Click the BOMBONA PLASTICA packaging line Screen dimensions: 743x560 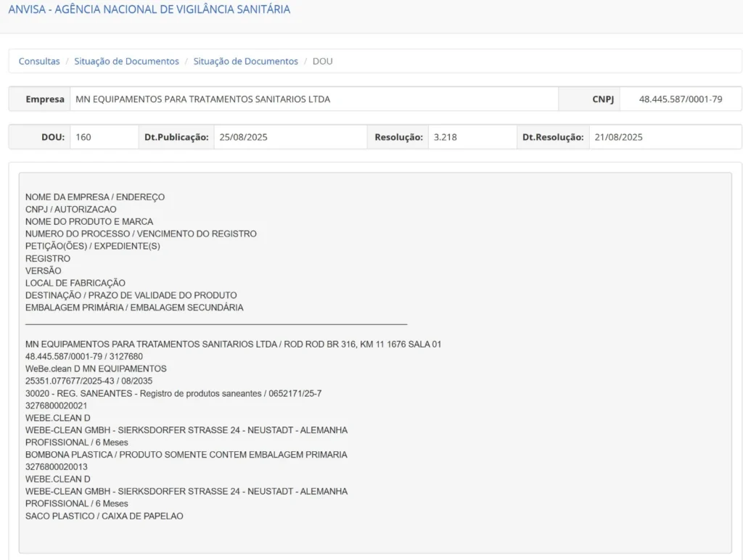186,455
